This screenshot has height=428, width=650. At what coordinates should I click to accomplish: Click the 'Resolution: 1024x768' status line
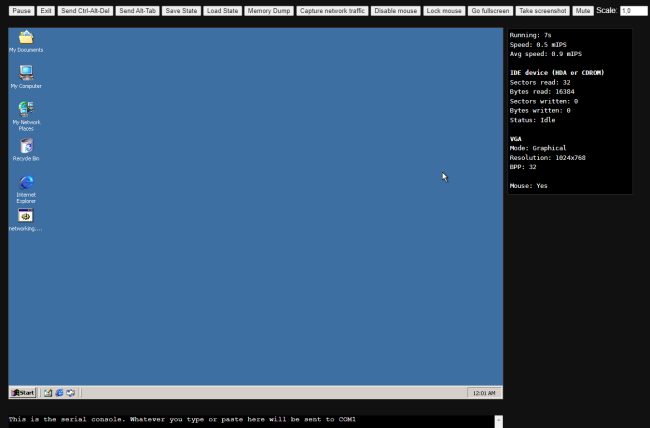pos(547,158)
